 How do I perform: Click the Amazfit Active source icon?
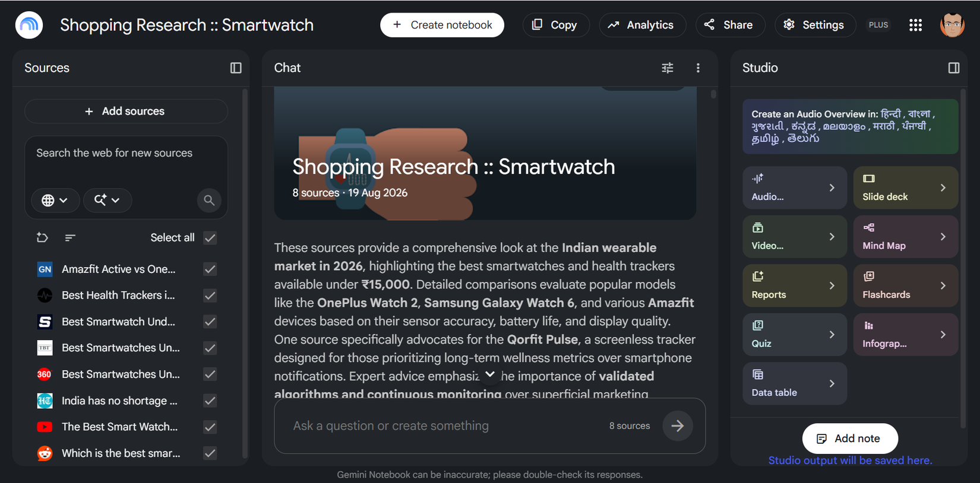(x=45, y=269)
